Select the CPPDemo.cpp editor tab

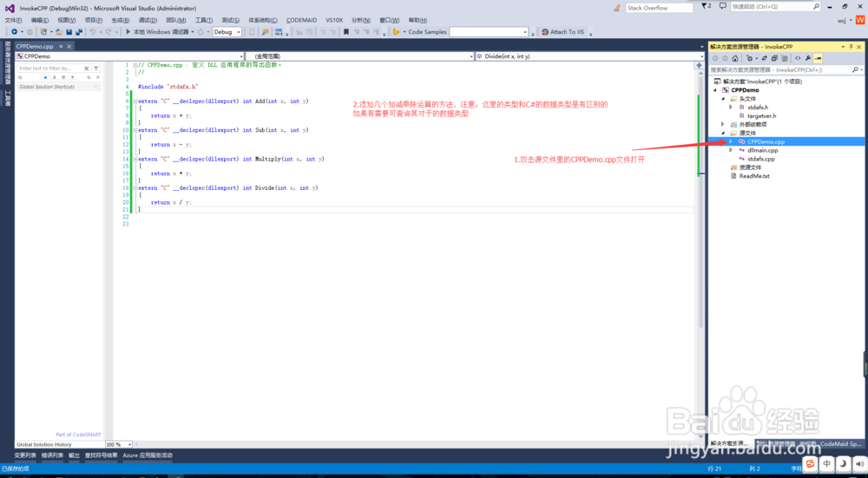(x=35, y=47)
